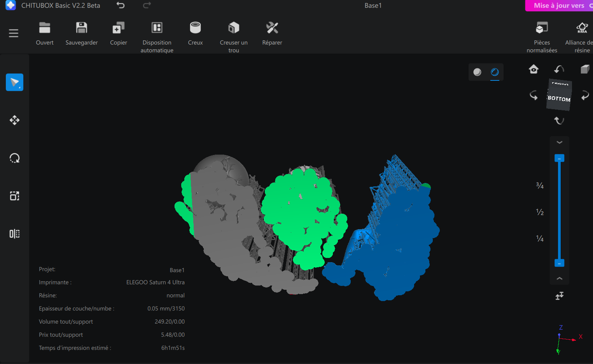
Task: Open Pièces normalisées library
Action: pos(542,28)
